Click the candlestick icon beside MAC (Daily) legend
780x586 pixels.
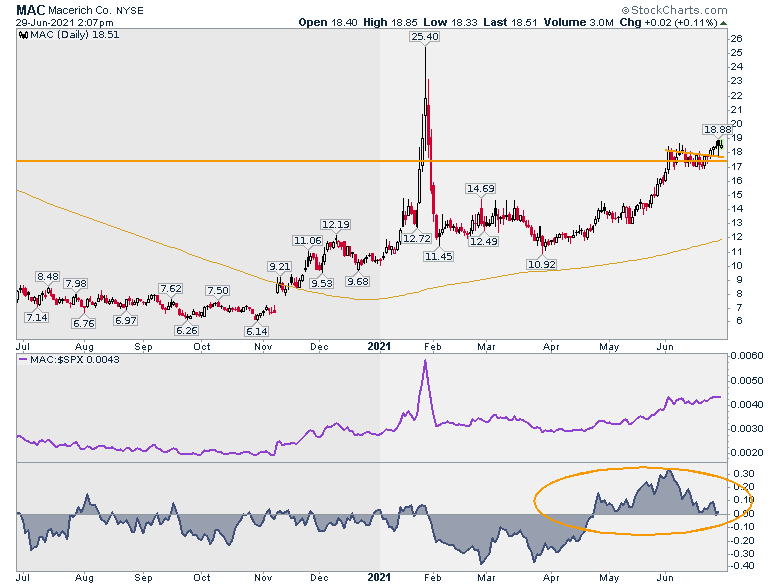click(23, 35)
